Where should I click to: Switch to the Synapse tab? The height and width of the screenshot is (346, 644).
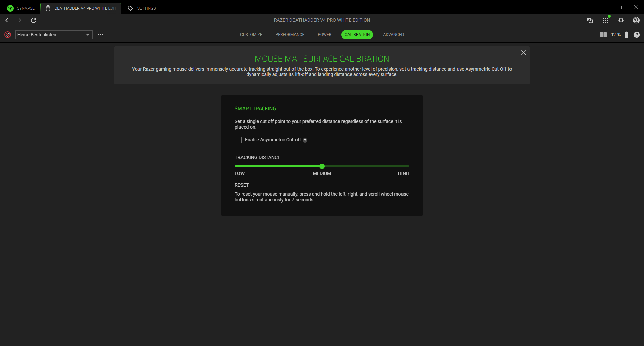coord(21,8)
